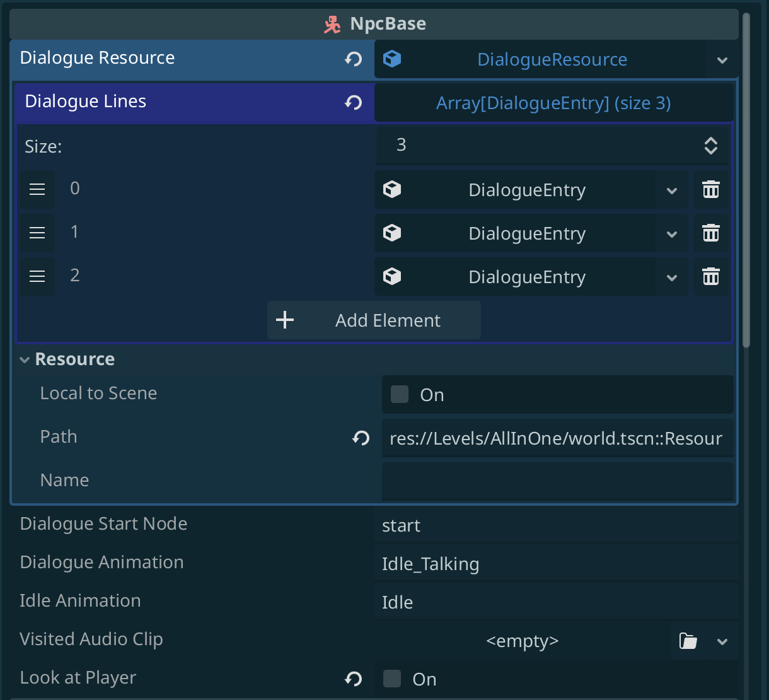
Task: Expand dropdown for DialogueEntry at index 1
Action: (672, 234)
